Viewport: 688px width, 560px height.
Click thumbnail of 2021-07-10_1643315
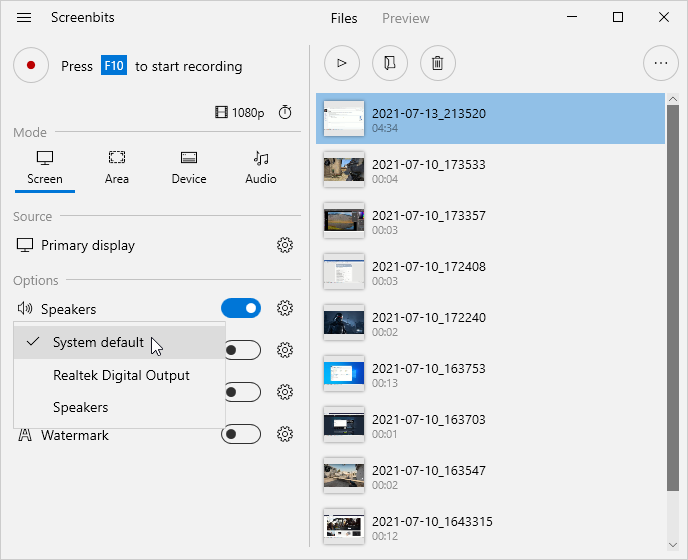(344, 526)
